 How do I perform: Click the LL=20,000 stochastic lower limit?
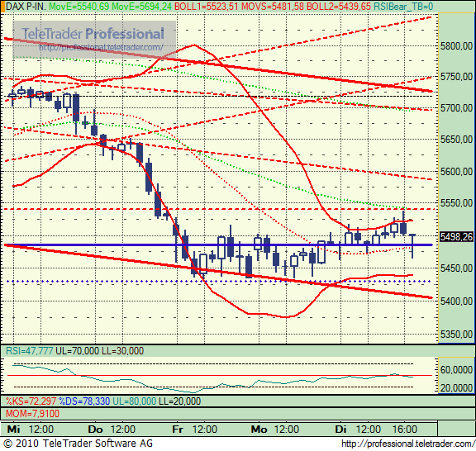(x=179, y=401)
